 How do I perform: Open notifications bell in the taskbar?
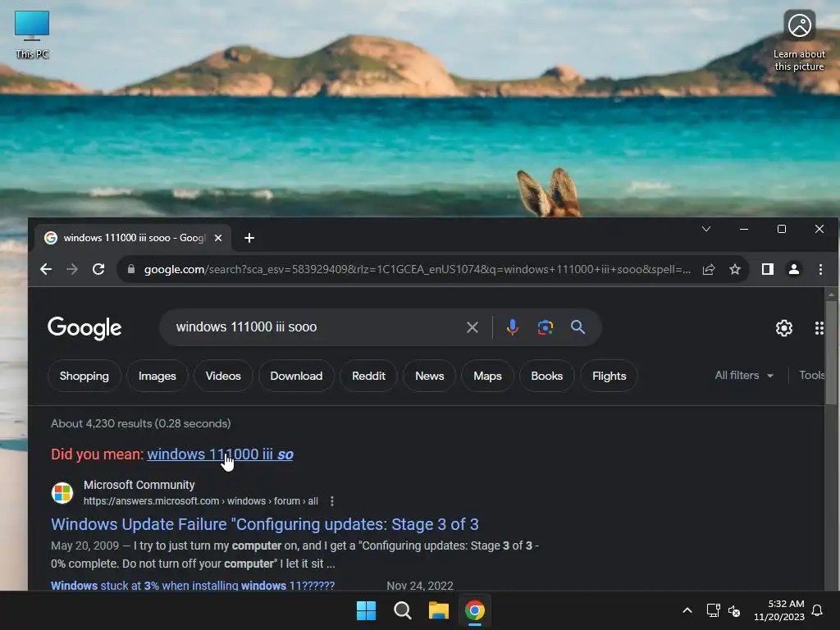coord(818,610)
